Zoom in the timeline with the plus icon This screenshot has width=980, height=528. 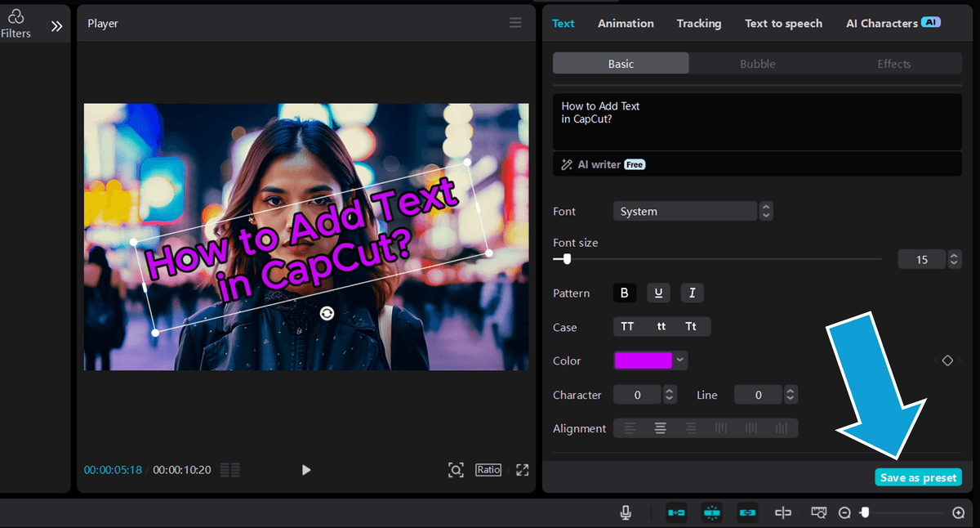tap(959, 513)
